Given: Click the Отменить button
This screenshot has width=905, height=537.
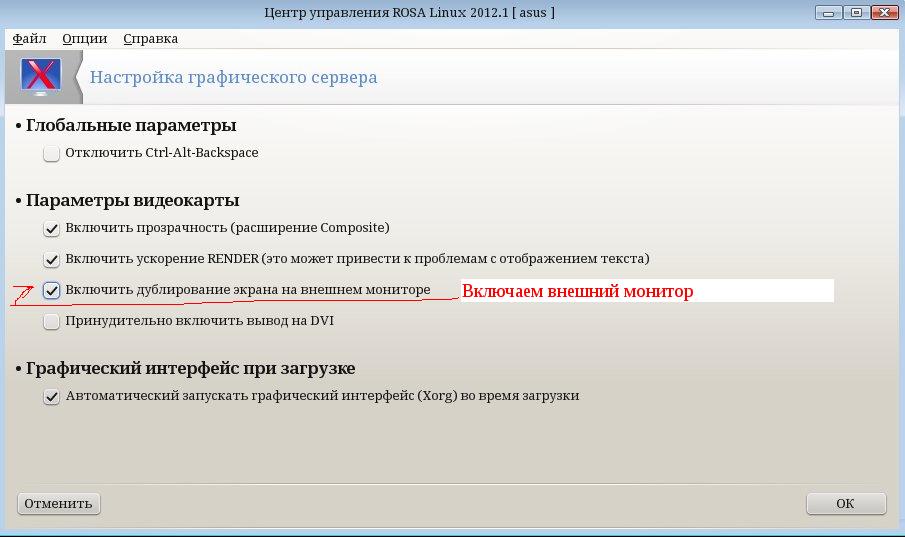Looking at the screenshot, I should [x=59, y=504].
